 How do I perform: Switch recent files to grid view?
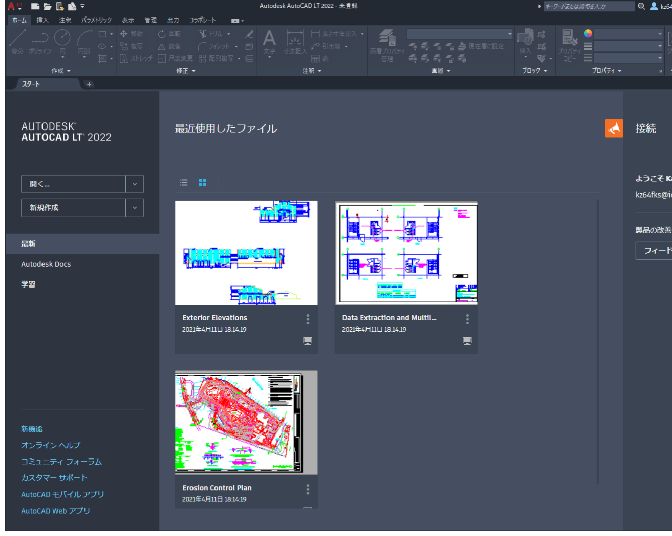pos(202,183)
